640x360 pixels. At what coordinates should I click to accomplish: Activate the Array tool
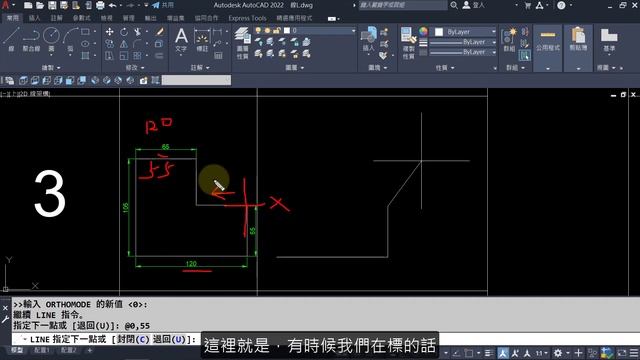pyautogui.click(x=138, y=56)
